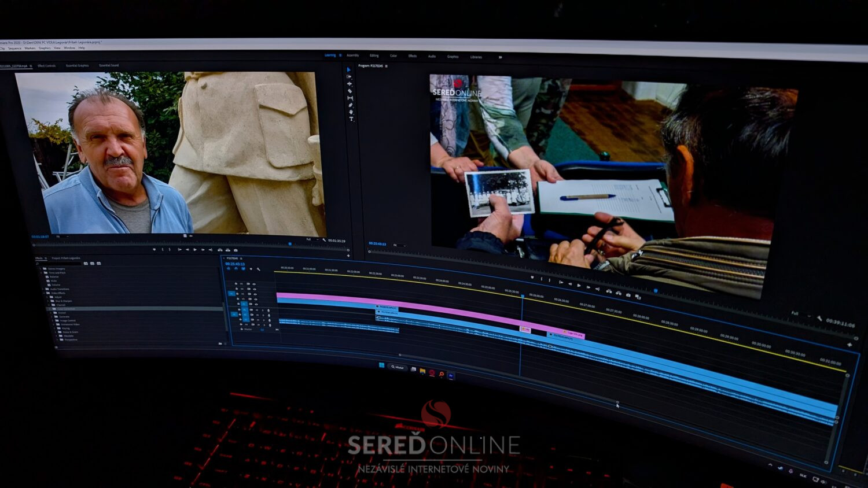The image size is (868, 488).
Task: Click Go to In in Program monitor
Action: pos(561,282)
